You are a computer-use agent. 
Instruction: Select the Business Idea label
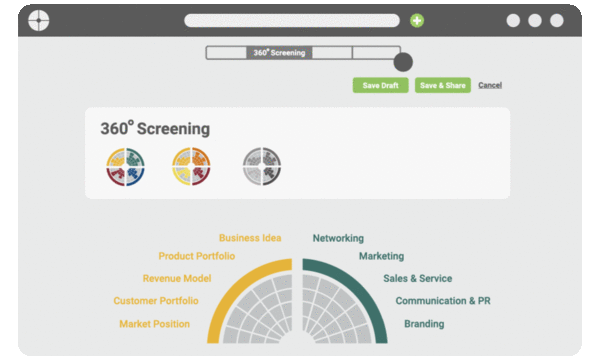(x=250, y=238)
